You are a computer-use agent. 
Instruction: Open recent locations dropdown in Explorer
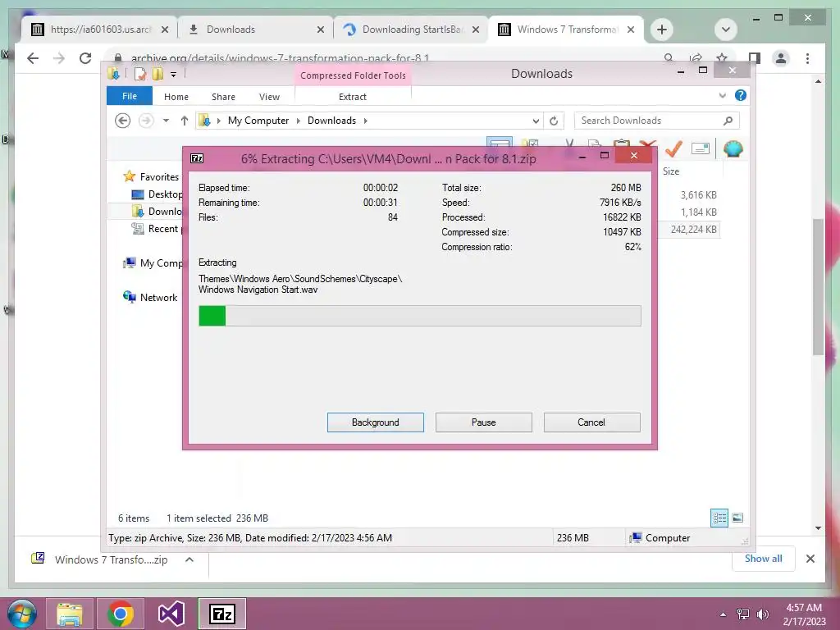(166, 121)
